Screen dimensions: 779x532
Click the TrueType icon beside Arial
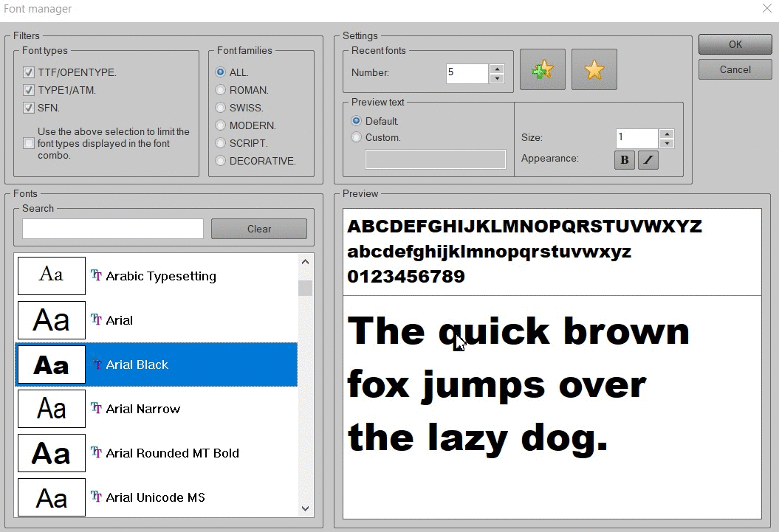click(x=96, y=319)
